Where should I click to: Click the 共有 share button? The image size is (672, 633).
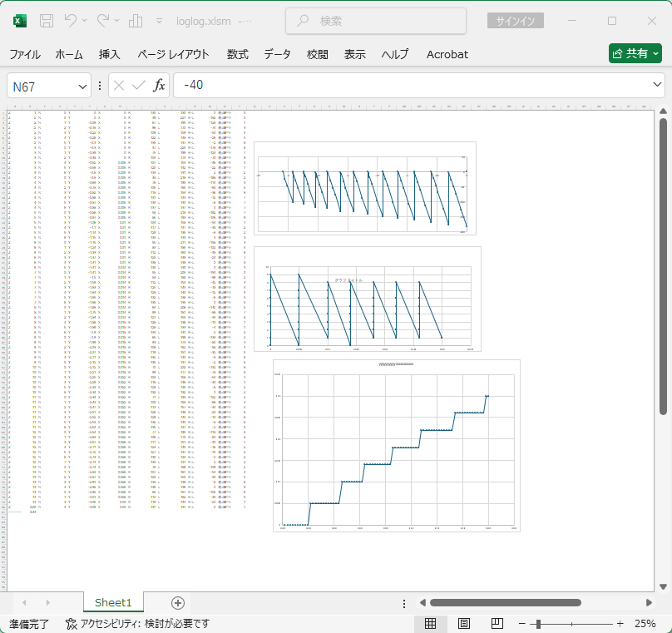tap(635, 53)
